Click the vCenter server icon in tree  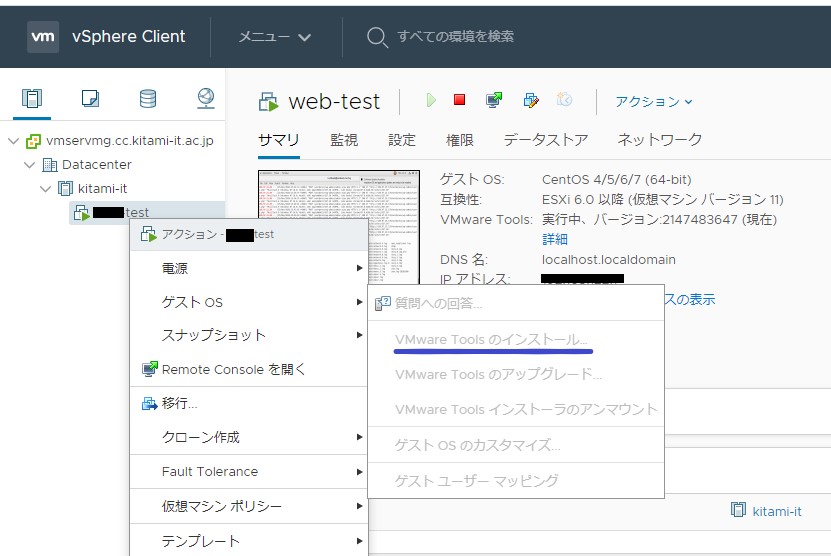tap(33, 141)
